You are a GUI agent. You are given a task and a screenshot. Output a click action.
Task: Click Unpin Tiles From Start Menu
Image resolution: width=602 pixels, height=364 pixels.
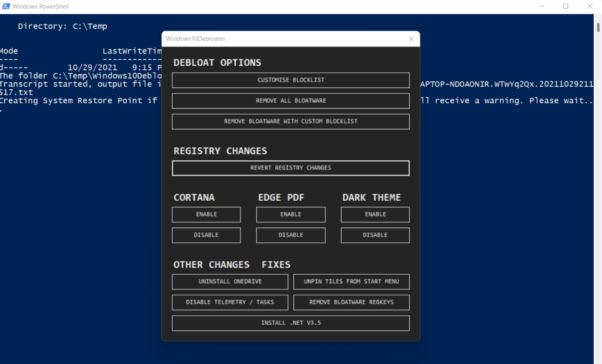(352, 282)
